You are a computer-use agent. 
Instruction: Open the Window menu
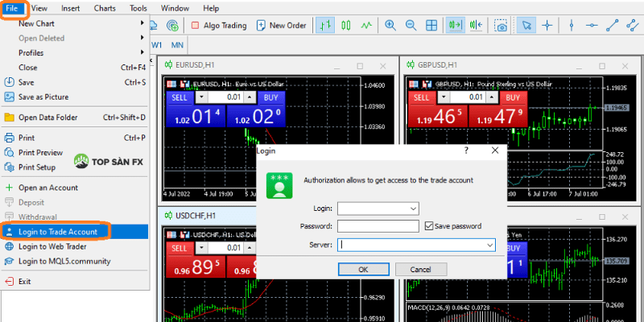pos(175,8)
